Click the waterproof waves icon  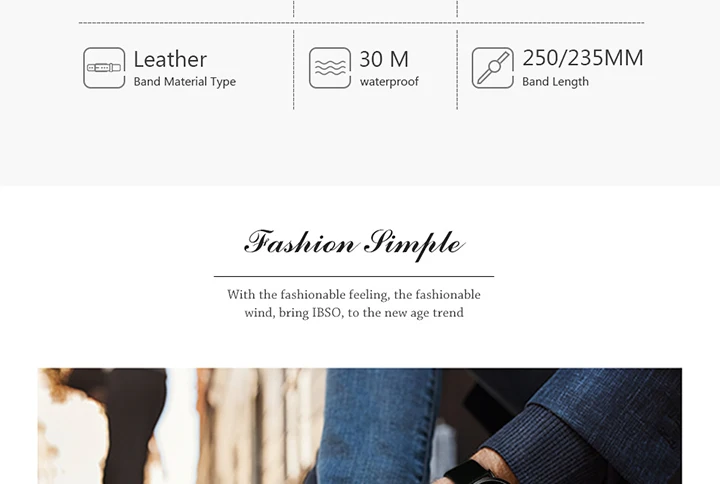tap(330, 68)
